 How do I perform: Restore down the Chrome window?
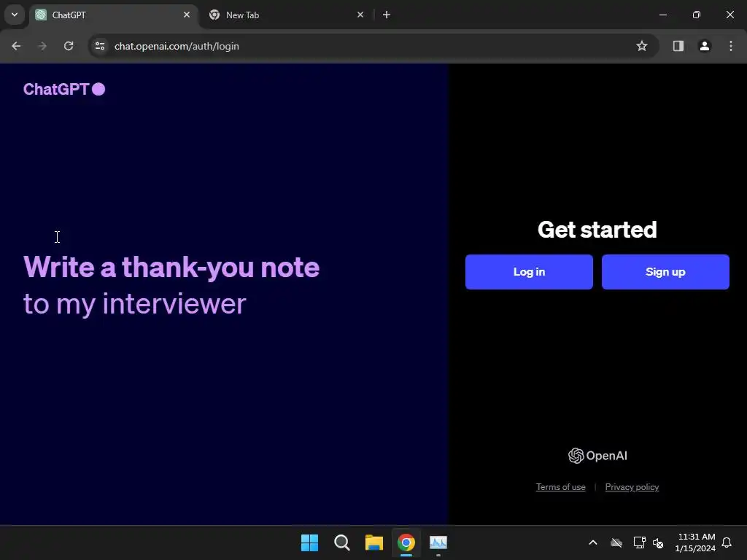[697, 15]
